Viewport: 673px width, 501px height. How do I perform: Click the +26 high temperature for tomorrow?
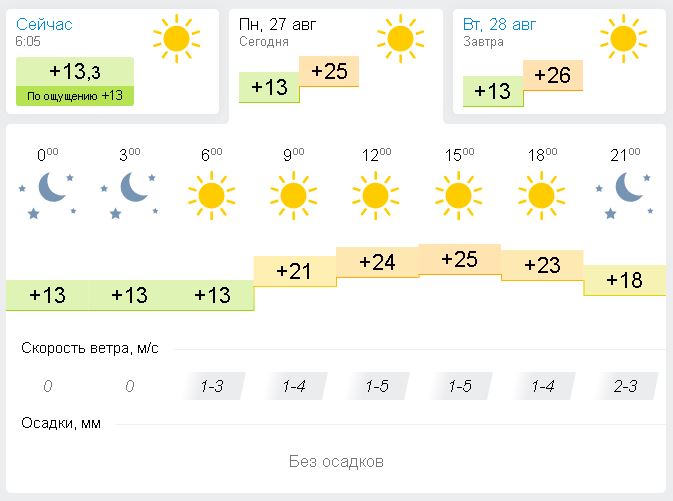[x=553, y=76]
